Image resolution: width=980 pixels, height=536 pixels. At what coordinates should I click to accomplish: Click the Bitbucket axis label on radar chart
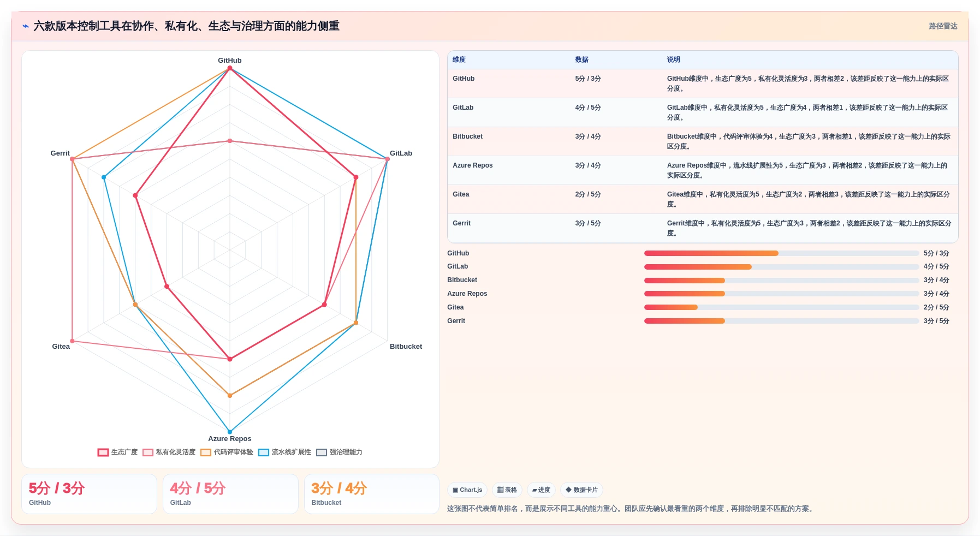(x=406, y=347)
